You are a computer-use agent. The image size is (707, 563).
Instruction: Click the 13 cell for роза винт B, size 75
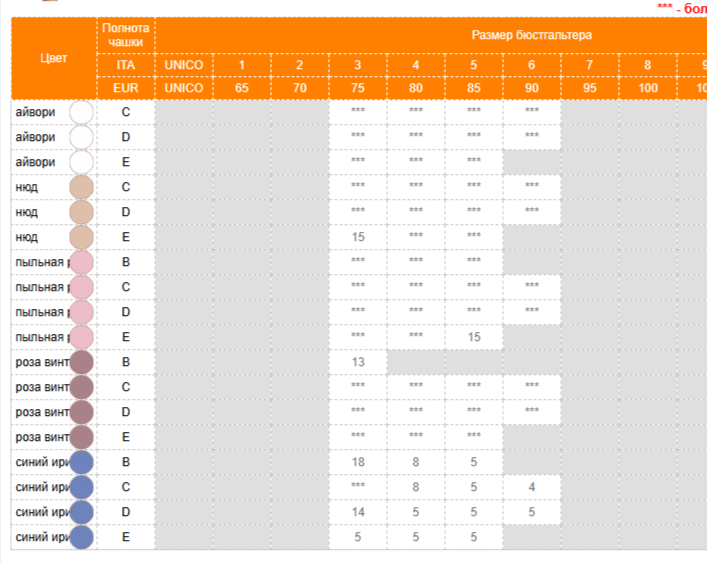(x=358, y=362)
